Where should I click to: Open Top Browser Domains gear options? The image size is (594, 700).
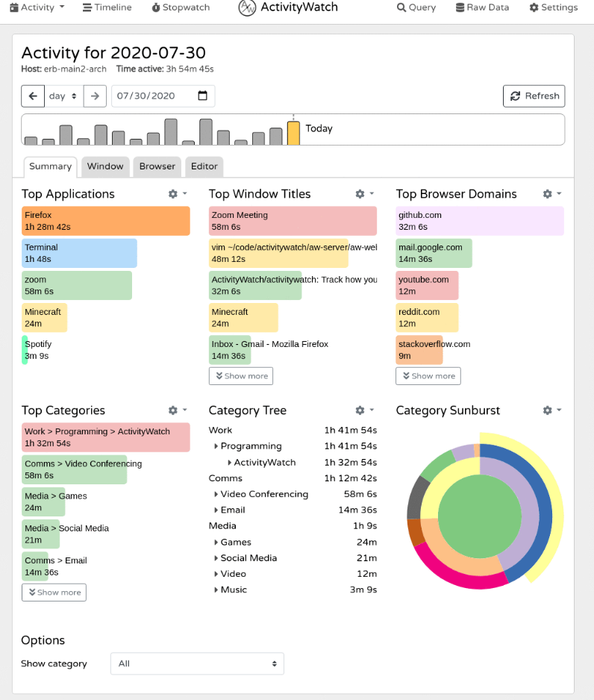(551, 194)
